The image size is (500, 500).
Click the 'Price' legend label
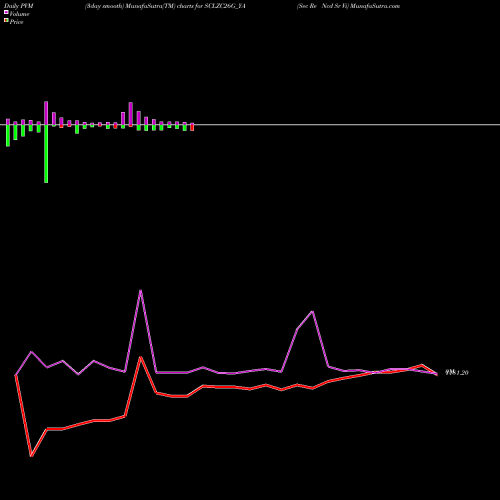[16, 22]
